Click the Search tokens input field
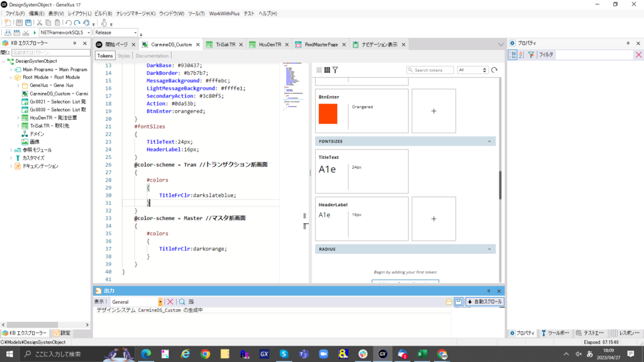 [430, 70]
